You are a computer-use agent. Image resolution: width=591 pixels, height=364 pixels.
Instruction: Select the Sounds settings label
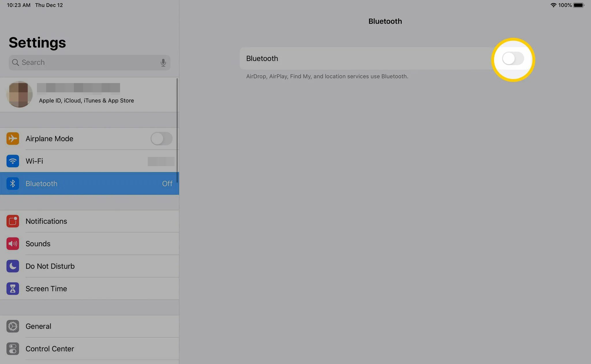click(38, 244)
